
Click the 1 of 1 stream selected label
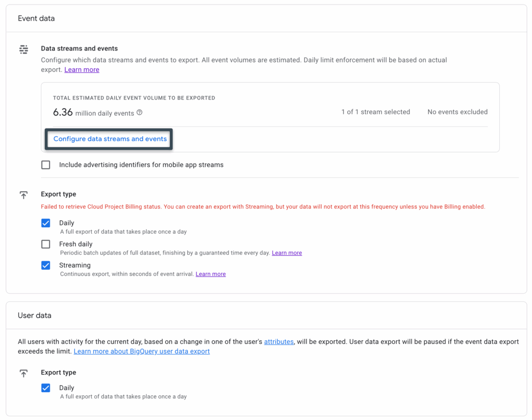[x=376, y=112]
